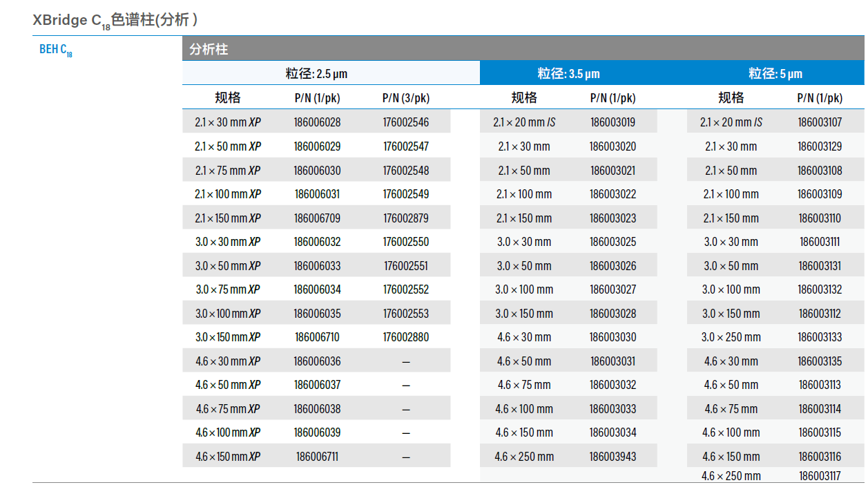Screen dimensions: 868x485
Task: Select part number 186003020
Action: [613, 146]
